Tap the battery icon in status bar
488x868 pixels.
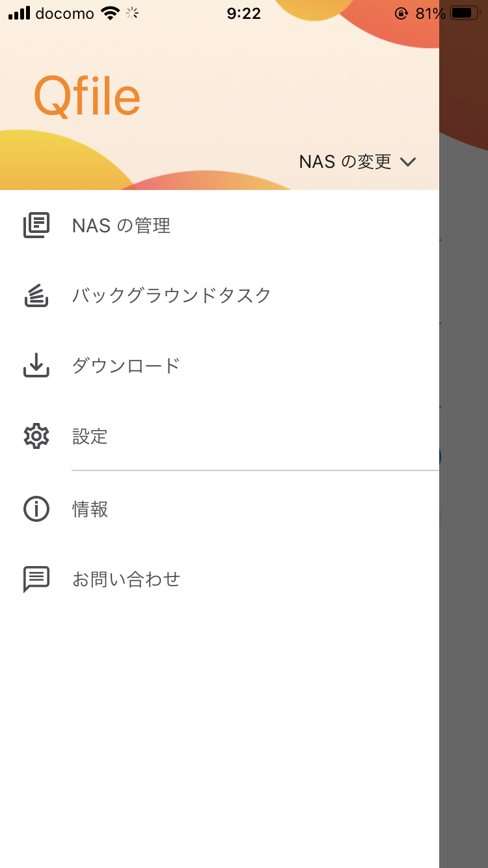click(465, 13)
